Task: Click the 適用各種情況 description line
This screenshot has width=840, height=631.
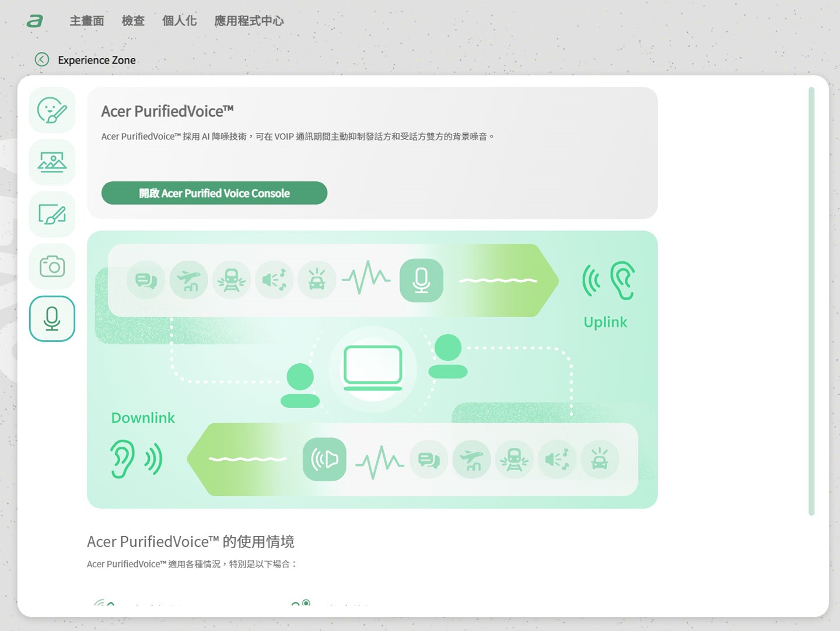Action: [x=192, y=564]
